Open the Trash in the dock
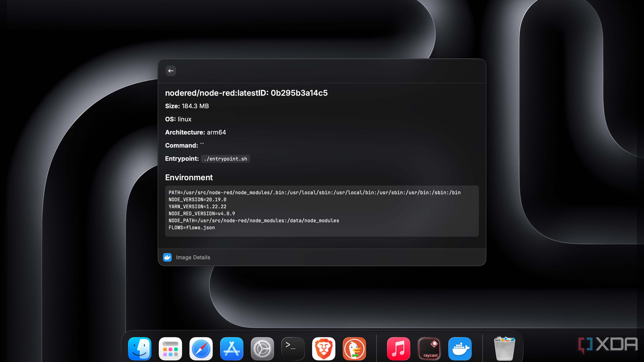 pos(504,349)
